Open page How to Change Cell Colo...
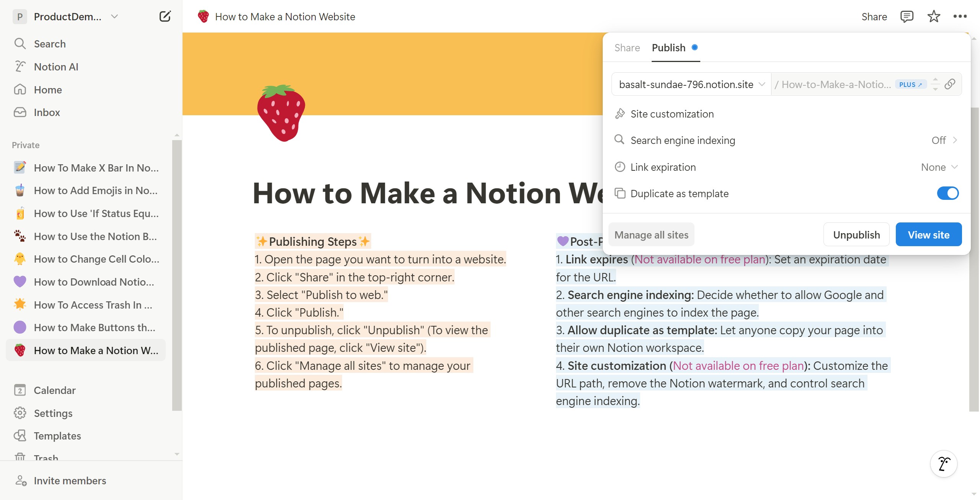Viewport: 980px width, 500px height. [86, 259]
